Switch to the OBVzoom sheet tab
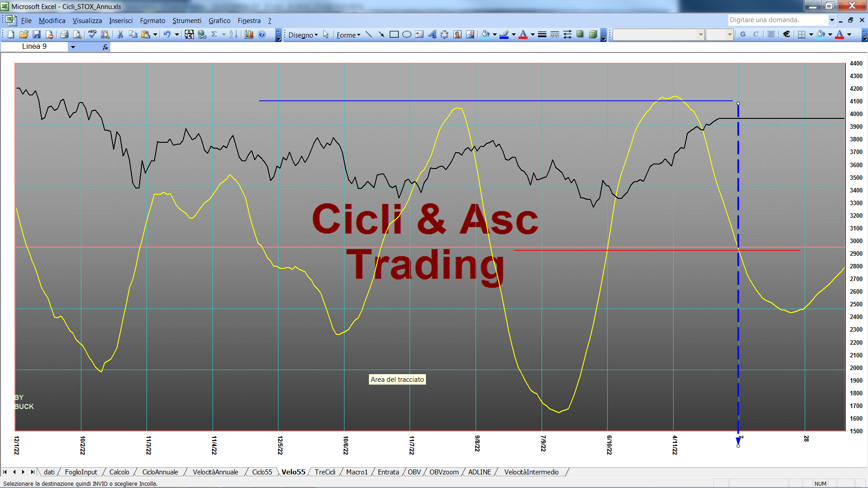 444,472
